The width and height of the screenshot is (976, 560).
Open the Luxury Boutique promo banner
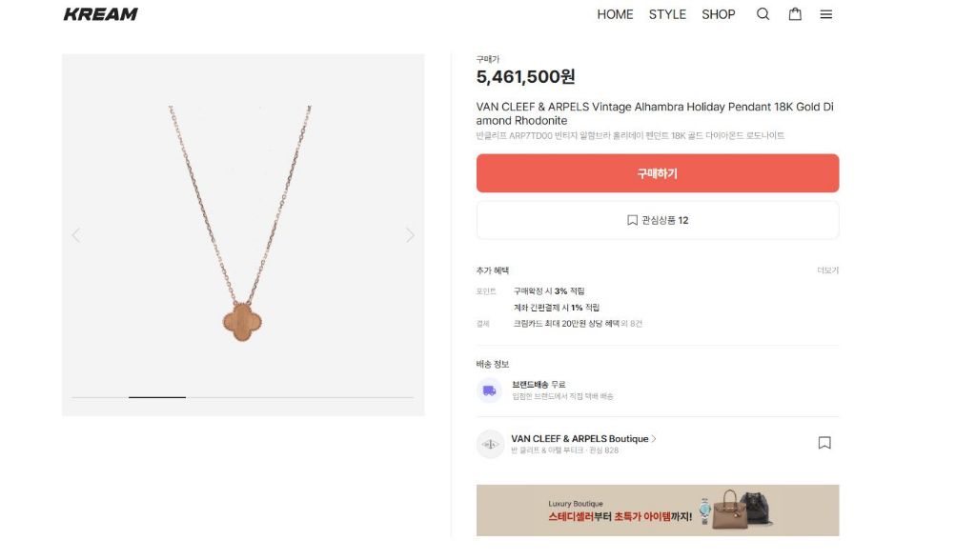pos(658,510)
